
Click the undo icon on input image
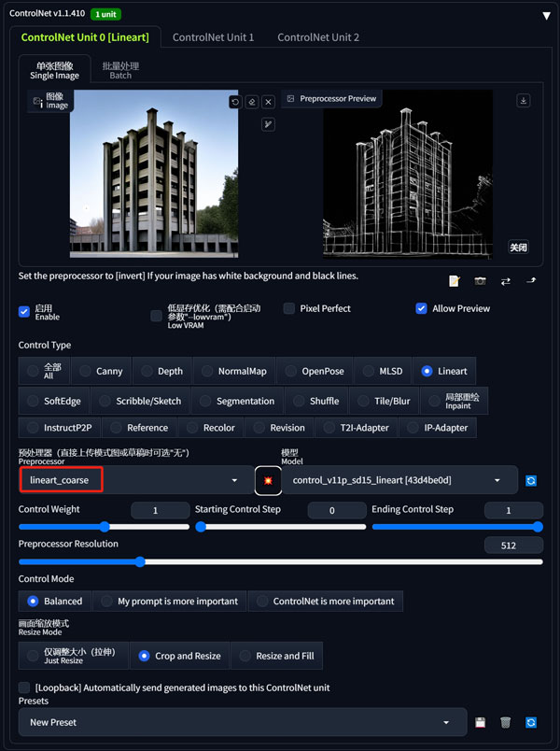(x=235, y=102)
